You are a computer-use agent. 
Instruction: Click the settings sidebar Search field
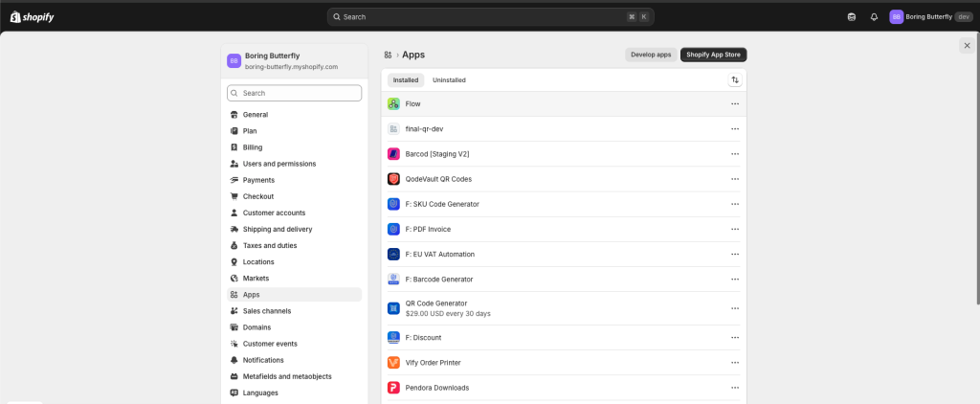pos(295,93)
